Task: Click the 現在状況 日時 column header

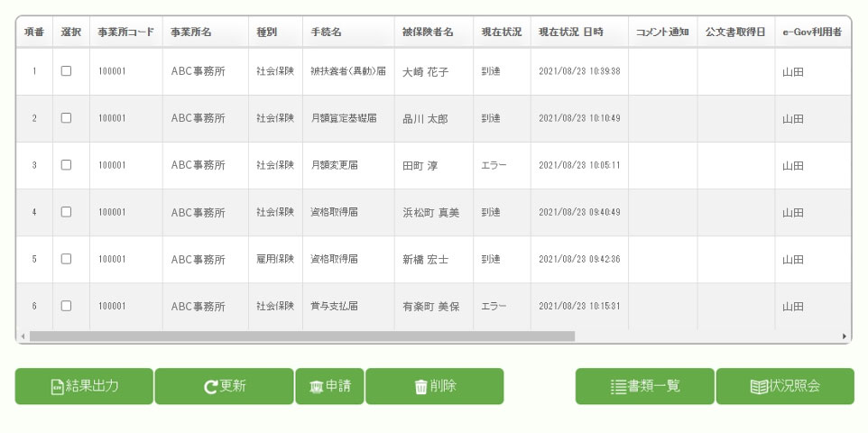Action: 579,32
